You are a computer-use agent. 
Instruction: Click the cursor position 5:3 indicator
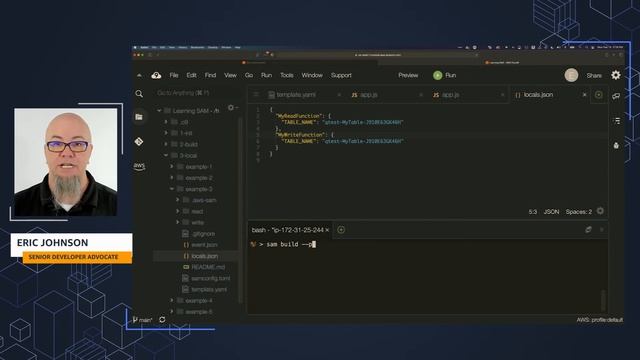tap(533, 211)
